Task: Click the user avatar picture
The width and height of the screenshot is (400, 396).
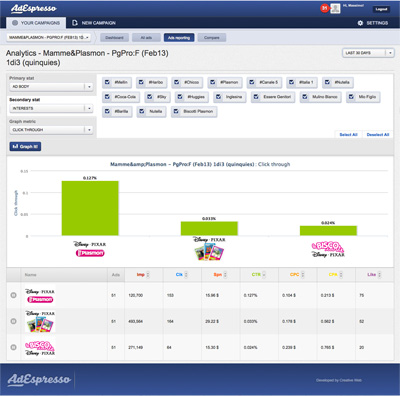Action: (x=335, y=9)
